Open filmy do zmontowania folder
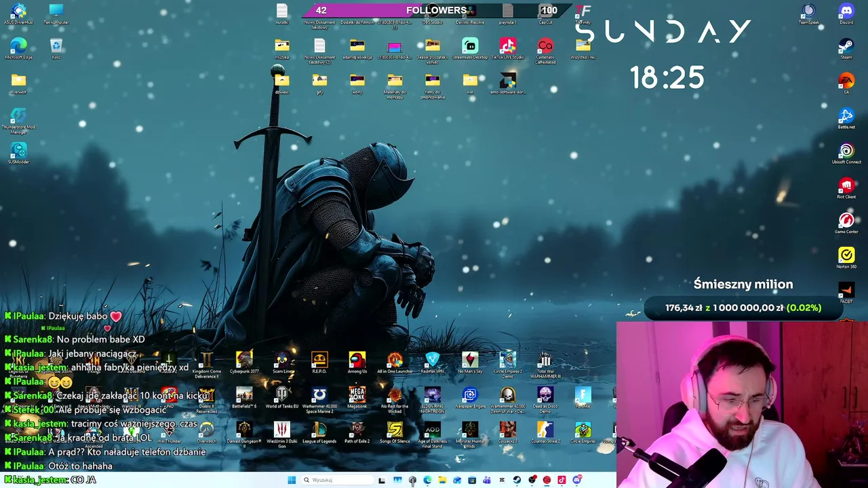868x488 pixels. click(x=433, y=86)
